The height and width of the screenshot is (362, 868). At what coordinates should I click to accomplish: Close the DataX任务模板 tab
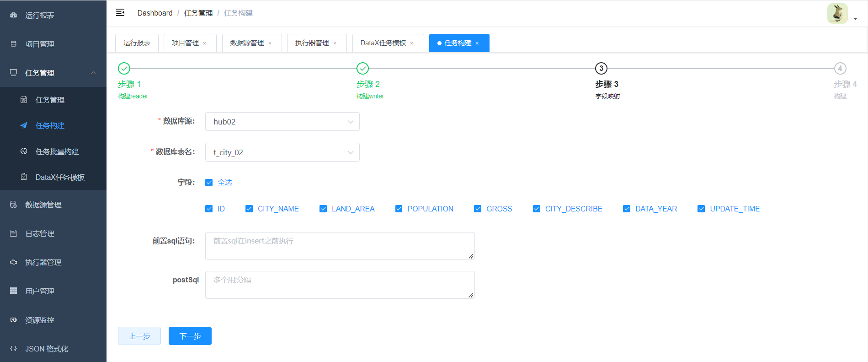click(x=412, y=43)
